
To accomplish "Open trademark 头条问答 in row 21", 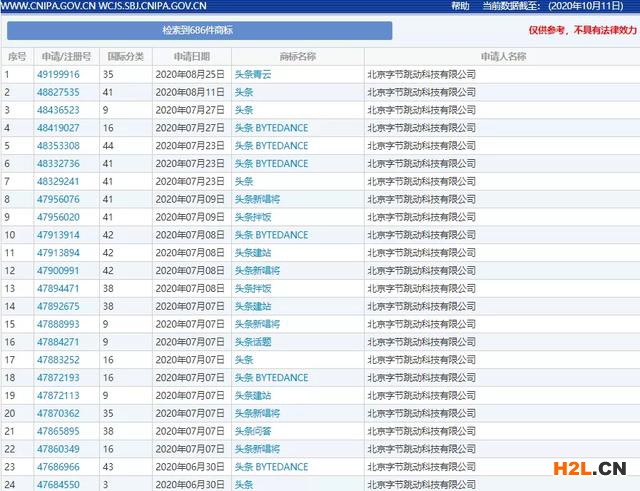I will pos(253,431).
